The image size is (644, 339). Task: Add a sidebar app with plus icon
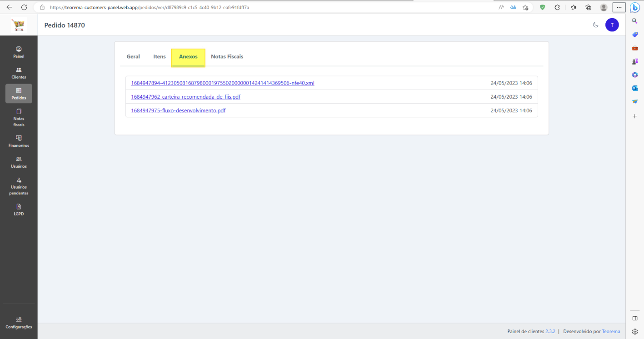point(635,116)
